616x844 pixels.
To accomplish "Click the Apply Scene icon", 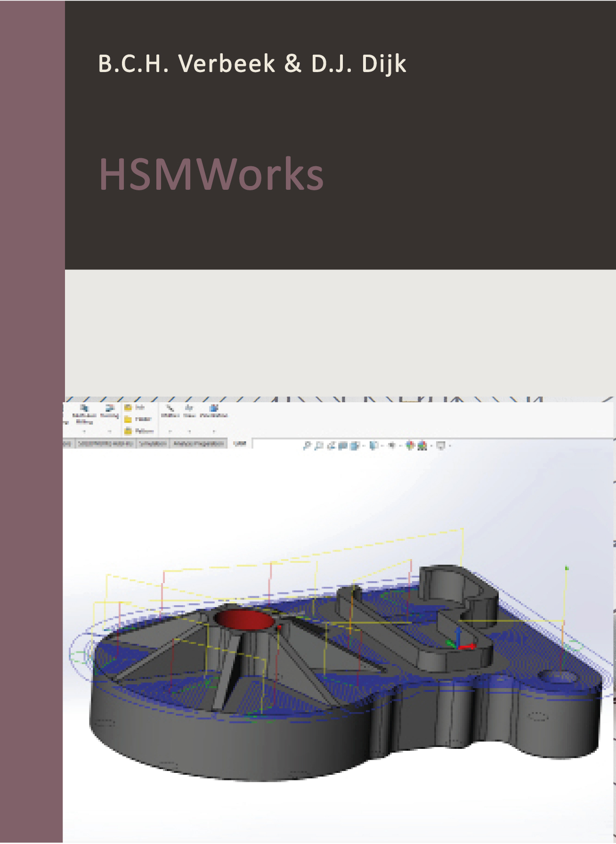I will pyautogui.click(x=422, y=446).
